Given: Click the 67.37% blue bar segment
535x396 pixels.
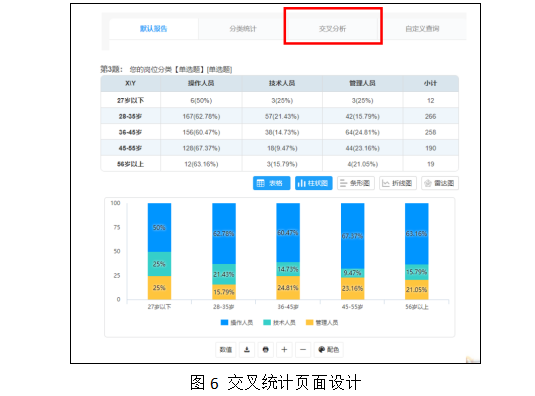Looking at the screenshot, I should click(x=352, y=236).
